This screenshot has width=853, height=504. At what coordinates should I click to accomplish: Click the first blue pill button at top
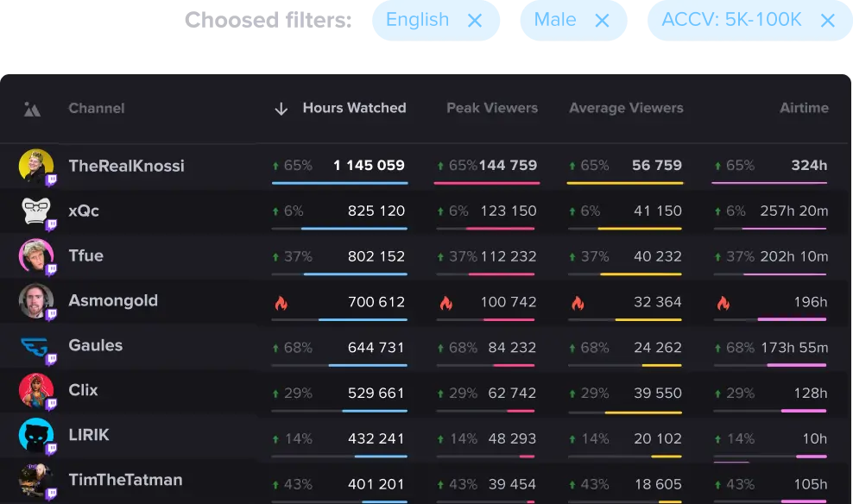(435, 21)
